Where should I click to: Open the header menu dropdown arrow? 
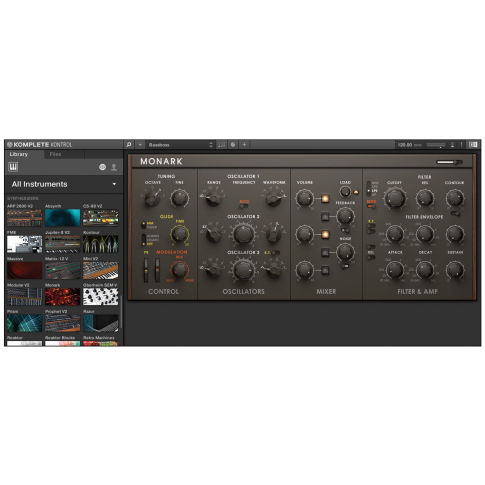[140, 145]
